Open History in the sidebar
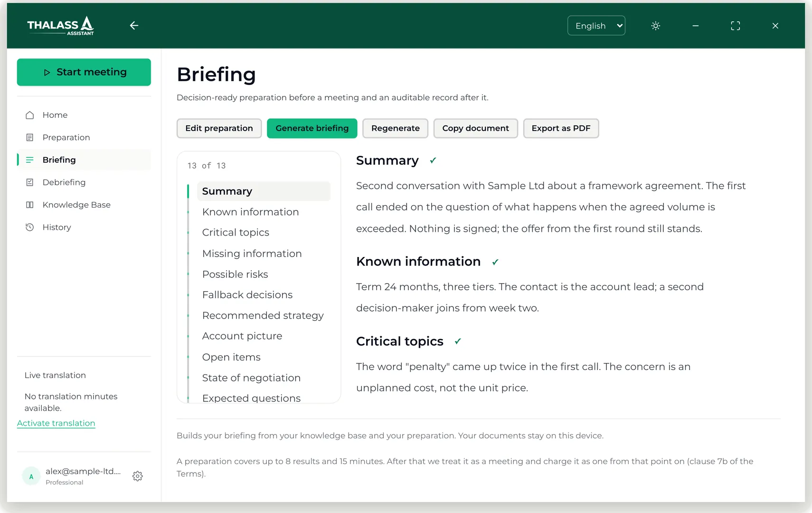Image resolution: width=812 pixels, height=513 pixels. [84, 227]
